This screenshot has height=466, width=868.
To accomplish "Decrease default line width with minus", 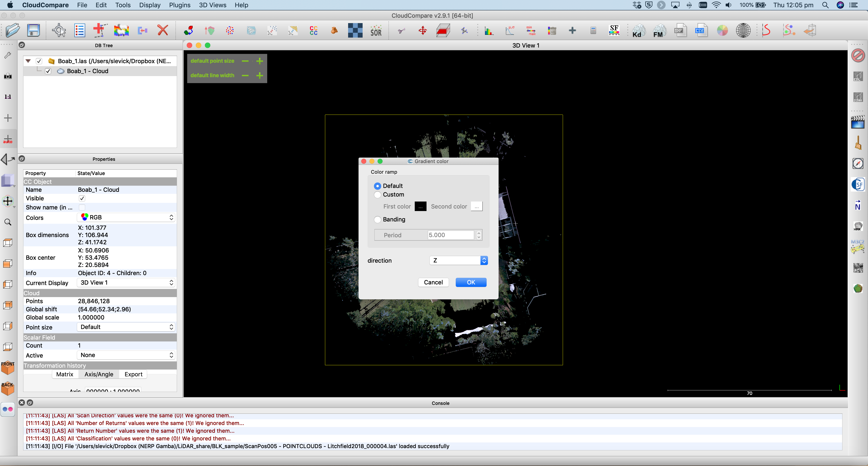I will pos(245,75).
